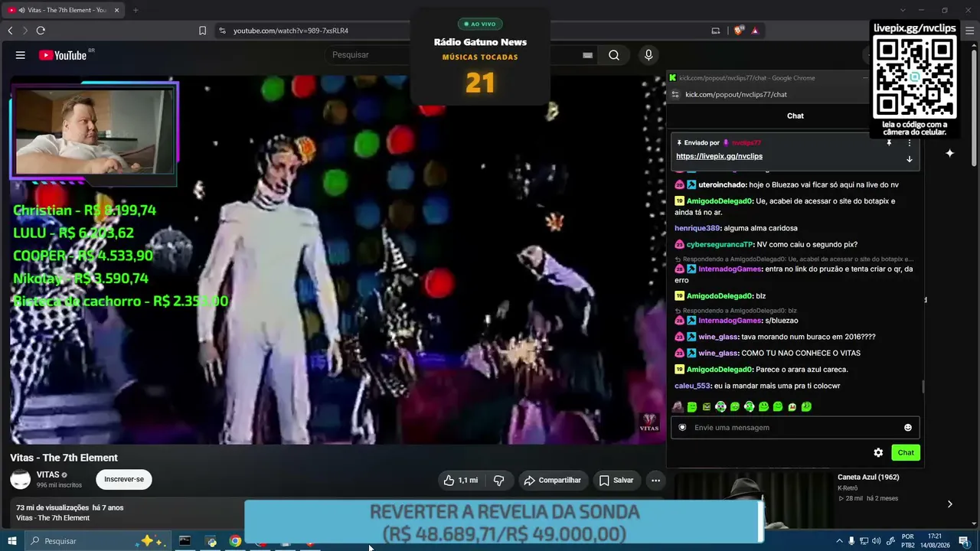
Task: Reload the page with the refresh icon
Action: coord(41,31)
